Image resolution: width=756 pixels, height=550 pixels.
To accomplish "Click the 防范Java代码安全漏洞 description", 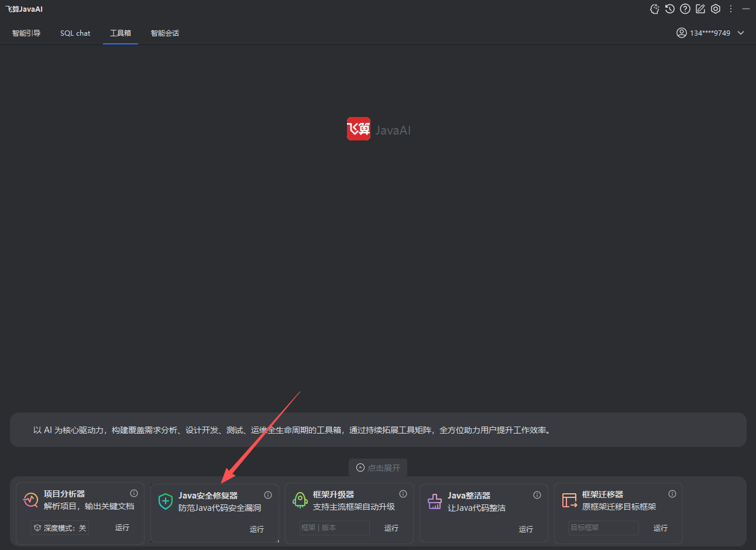I will coord(220,508).
